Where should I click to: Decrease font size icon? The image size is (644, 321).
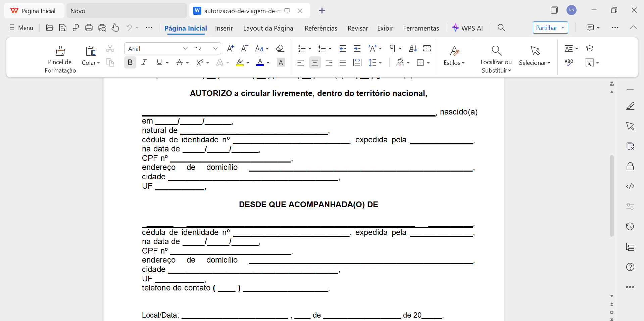pos(245,48)
